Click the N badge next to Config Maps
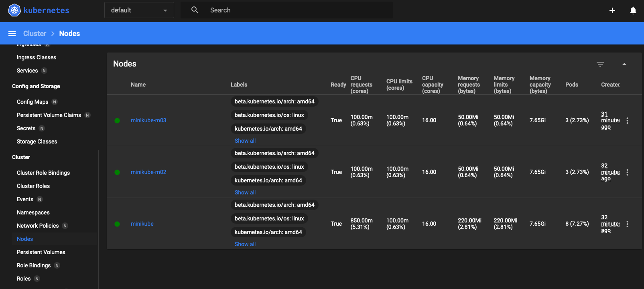 [x=55, y=102]
